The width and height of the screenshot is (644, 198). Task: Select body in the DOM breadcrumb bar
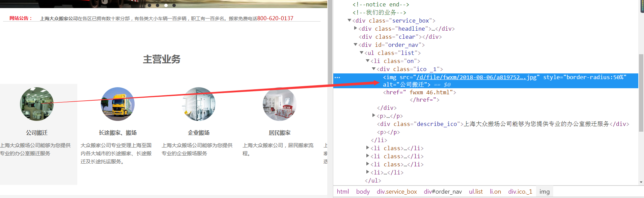tap(363, 192)
